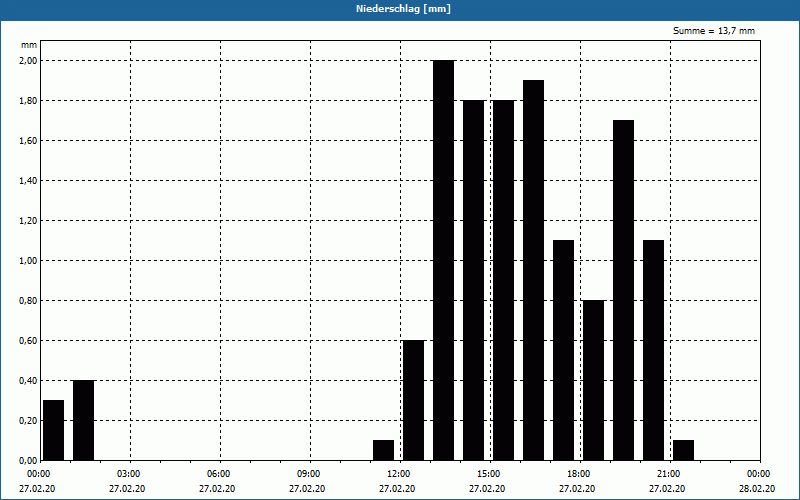Click the small bar just after 21:00
The image size is (800, 500).
pos(683,450)
